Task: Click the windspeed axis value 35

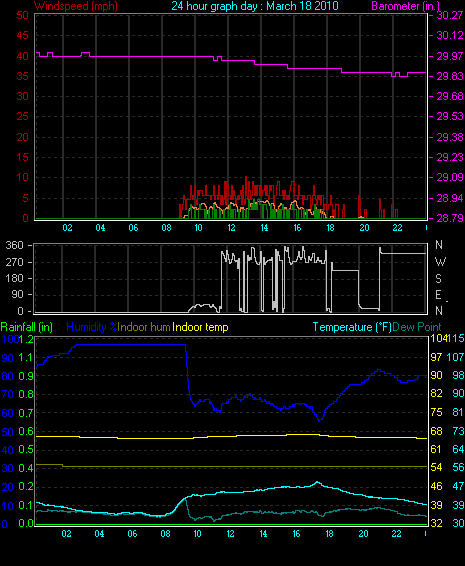Action: 22,76
